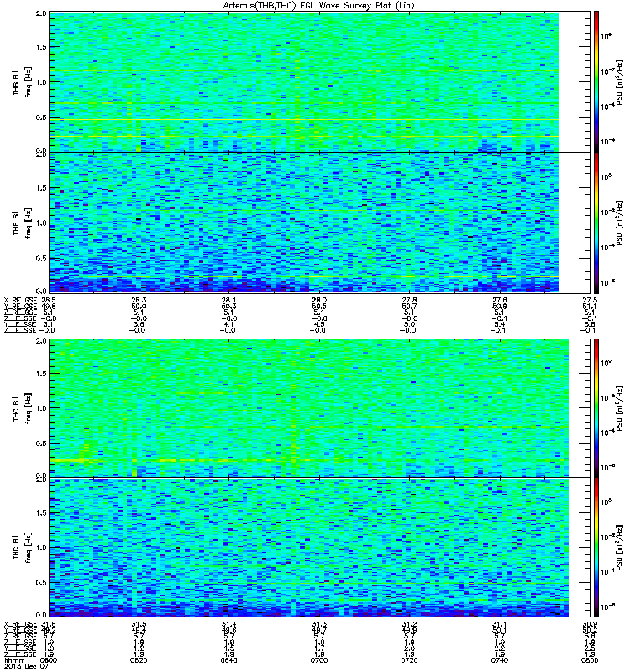The image size is (630, 672).
Task: Click the X_RE_GSE value 27.5
Action: pyautogui.click(x=591, y=300)
